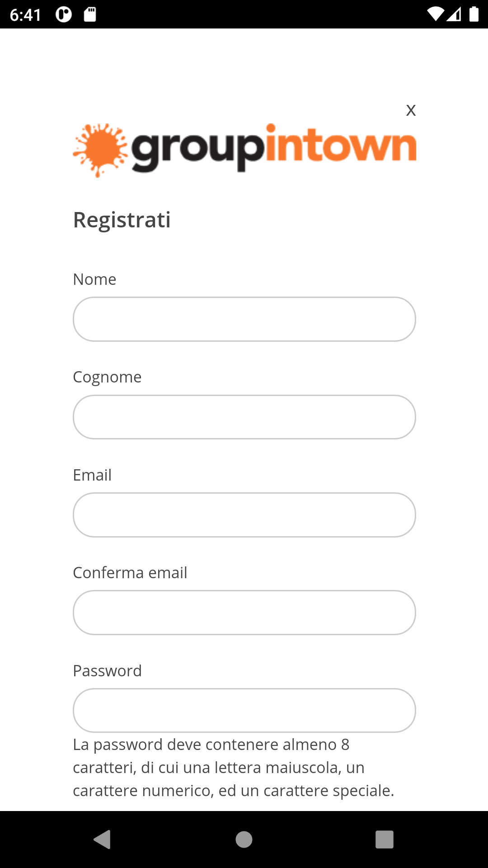Click into the Email text box
This screenshot has width=488, height=868.
click(x=244, y=515)
